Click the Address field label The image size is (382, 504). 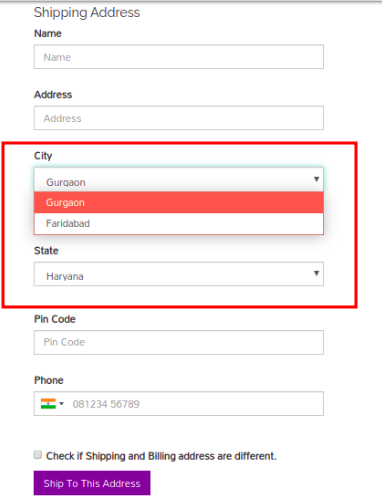[53, 95]
